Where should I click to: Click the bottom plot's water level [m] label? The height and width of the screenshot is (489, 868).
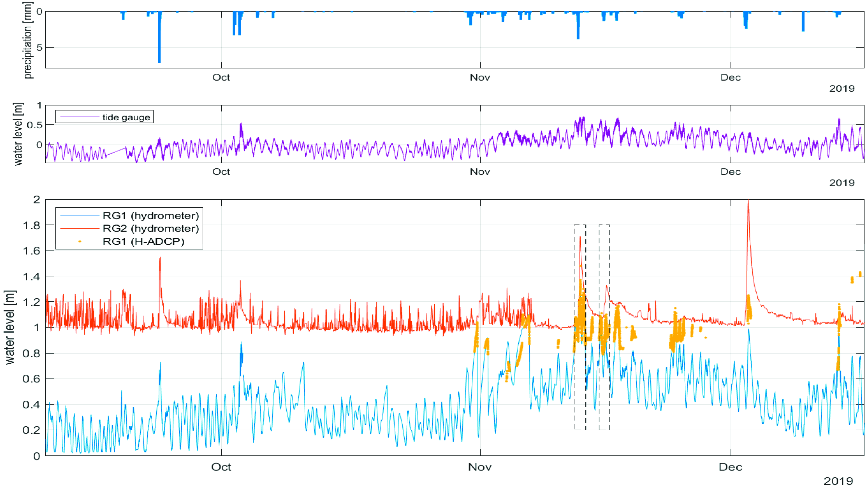tap(10, 327)
